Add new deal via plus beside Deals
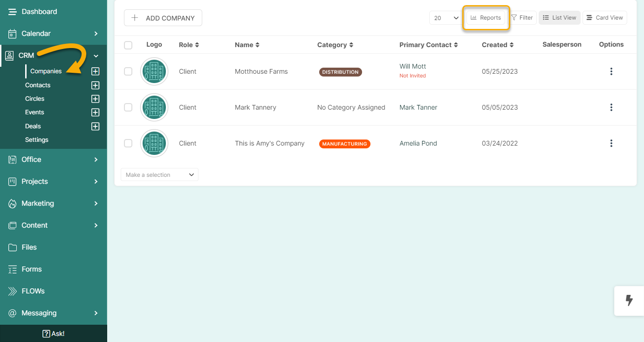This screenshot has height=342, width=644. [96, 126]
